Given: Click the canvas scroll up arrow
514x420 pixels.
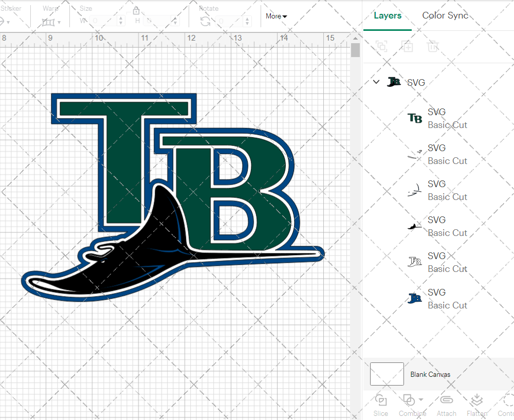Looking at the screenshot, I should coord(355,39).
